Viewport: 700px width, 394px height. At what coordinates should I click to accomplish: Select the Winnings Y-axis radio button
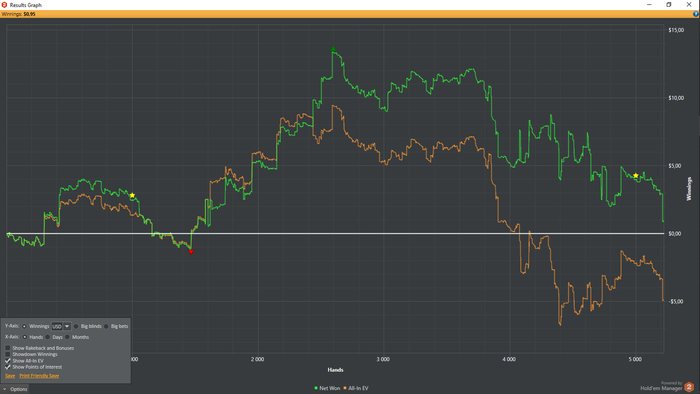coord(25,326)
